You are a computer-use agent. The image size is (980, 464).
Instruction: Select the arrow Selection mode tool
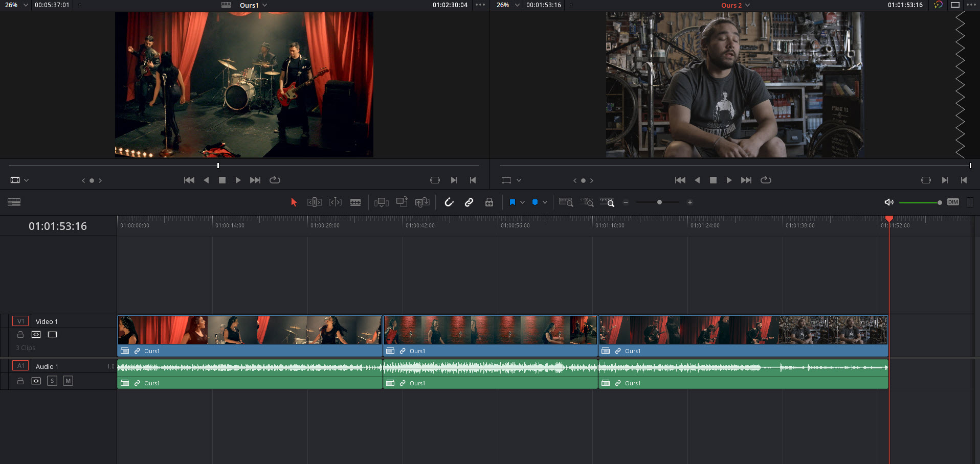click(294, 202)
